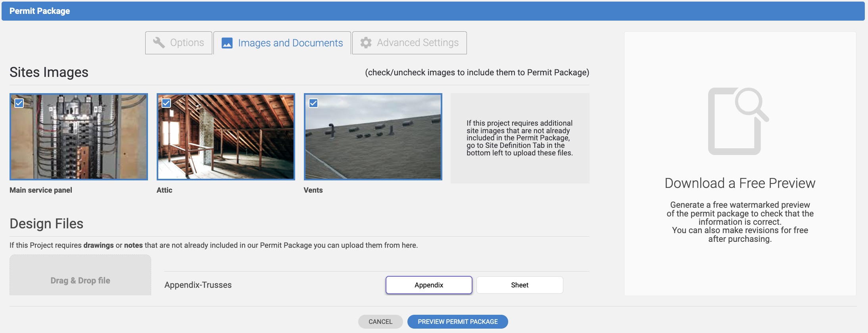The image size is (868, 333).
Task: Select the Main service panel thumbnail
Action: click(x=79, y=137)
